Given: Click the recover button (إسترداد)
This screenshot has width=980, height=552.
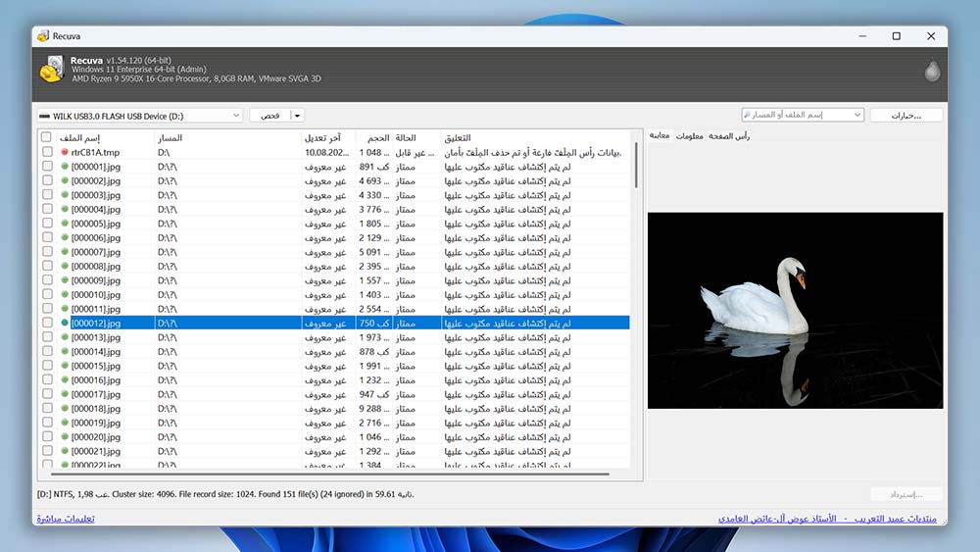Looking at the screenshot, I should 906,494.
